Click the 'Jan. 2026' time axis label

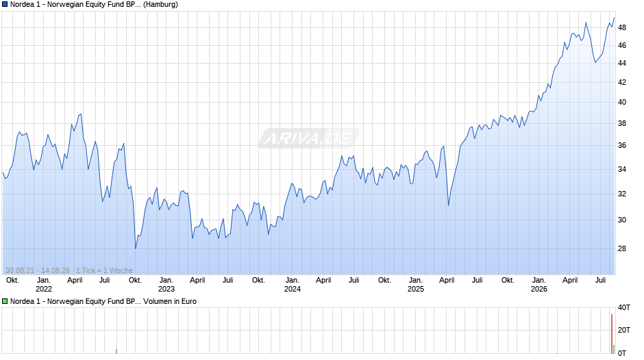[x=539, y=285]
